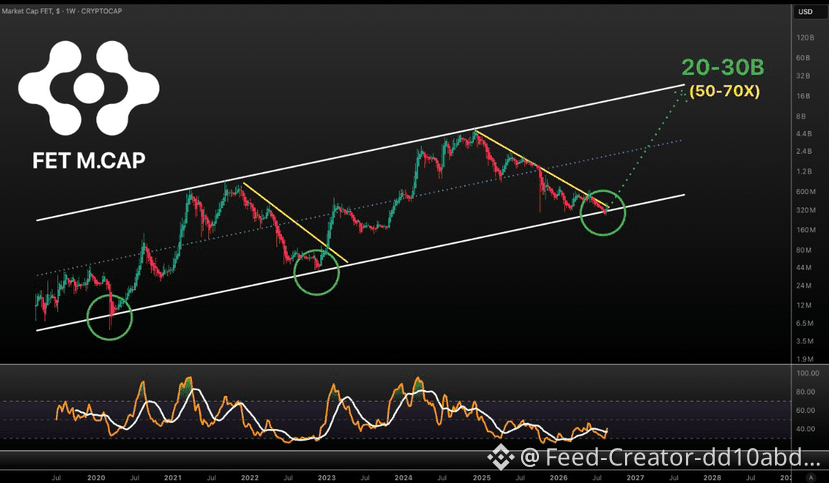Viewport: 829px width, 483px height.
Task: Select the 6.5M price axis label
Action: (805, 323)
